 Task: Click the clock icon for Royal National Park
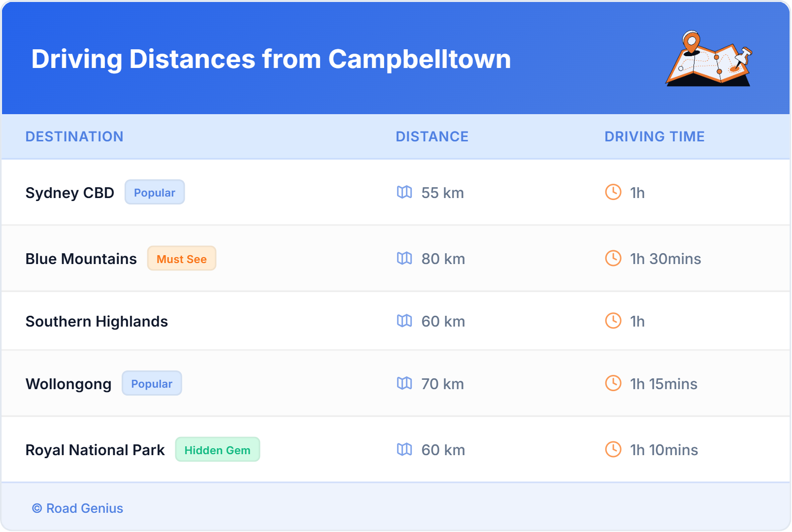pos(613,449)
